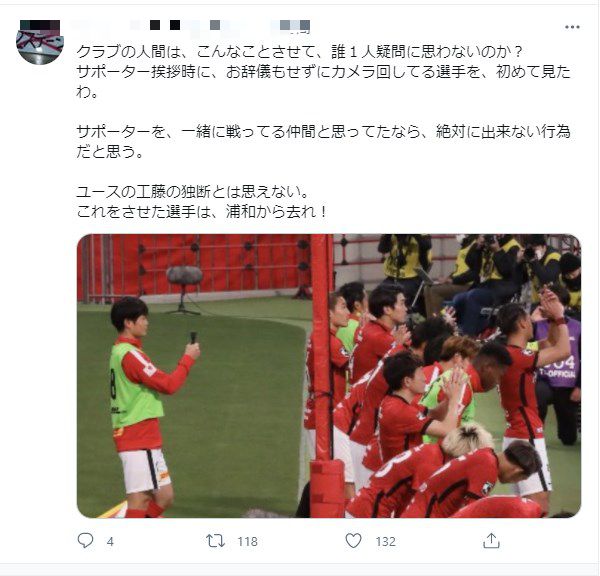Click the line ユースの工藤の独断とは思えない
600x576 pixels.
click(x=192, y=191)
